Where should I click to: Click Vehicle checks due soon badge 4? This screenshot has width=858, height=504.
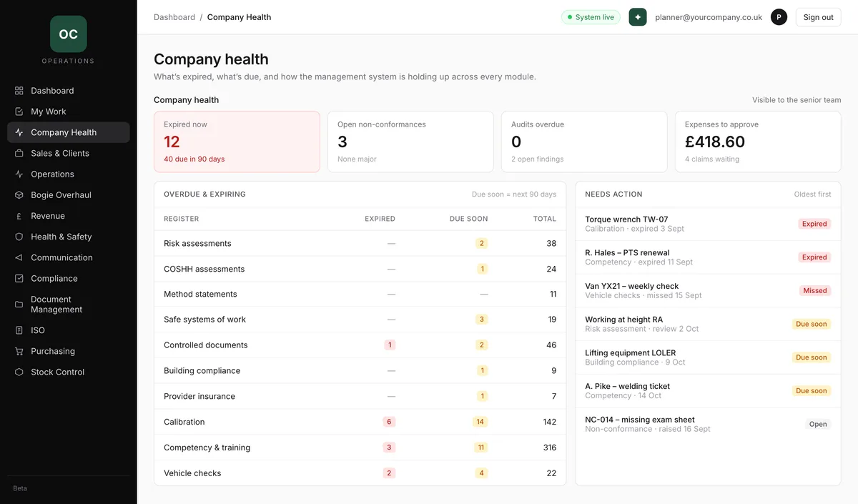click(x=482, y=473)
